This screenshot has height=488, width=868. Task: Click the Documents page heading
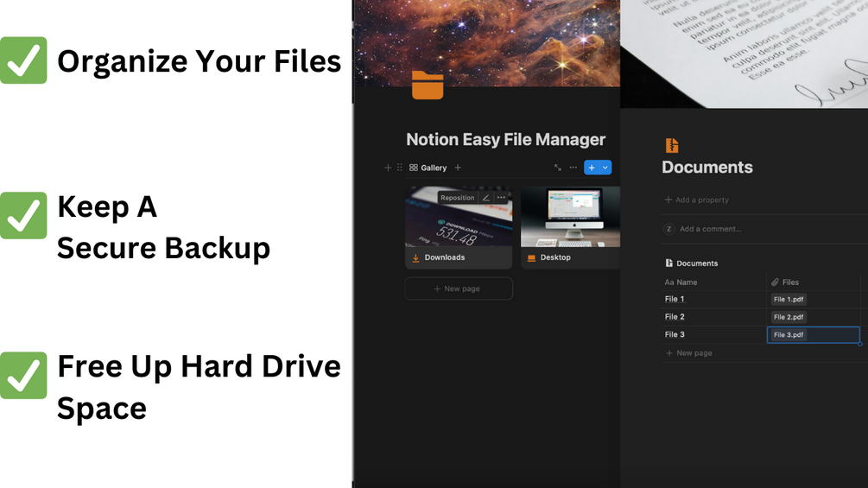pyautogui.click(x=706, y=167)
